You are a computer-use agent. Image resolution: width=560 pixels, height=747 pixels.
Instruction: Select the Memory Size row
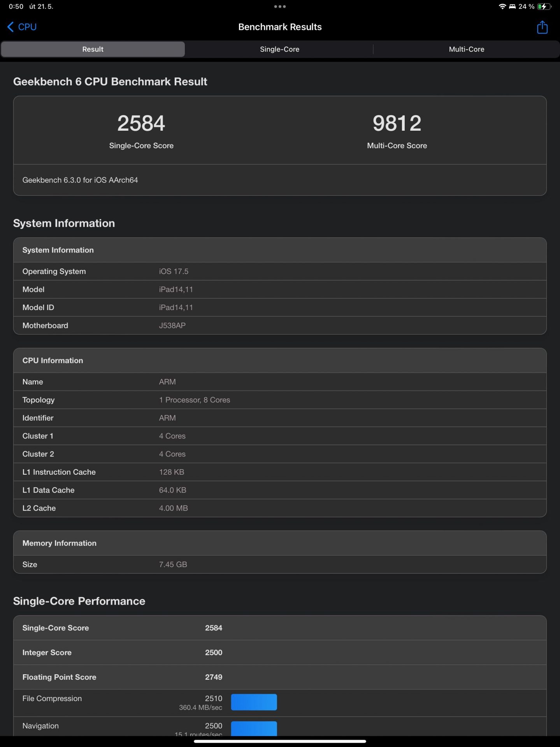pos(280,565)
